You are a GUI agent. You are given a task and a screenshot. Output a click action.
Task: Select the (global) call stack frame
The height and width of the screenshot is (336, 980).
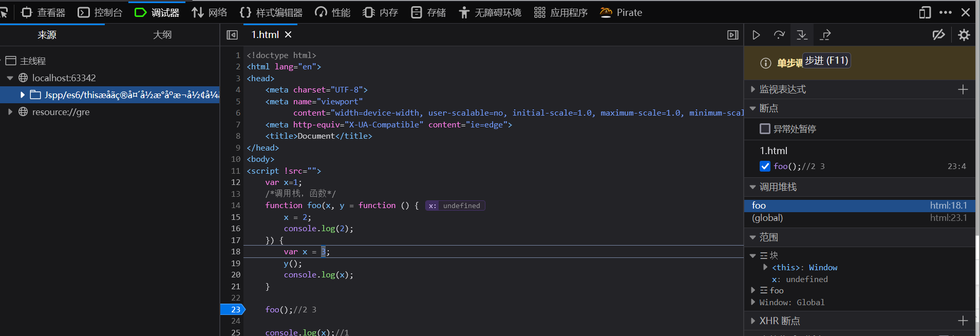click(x=859, y=218)
